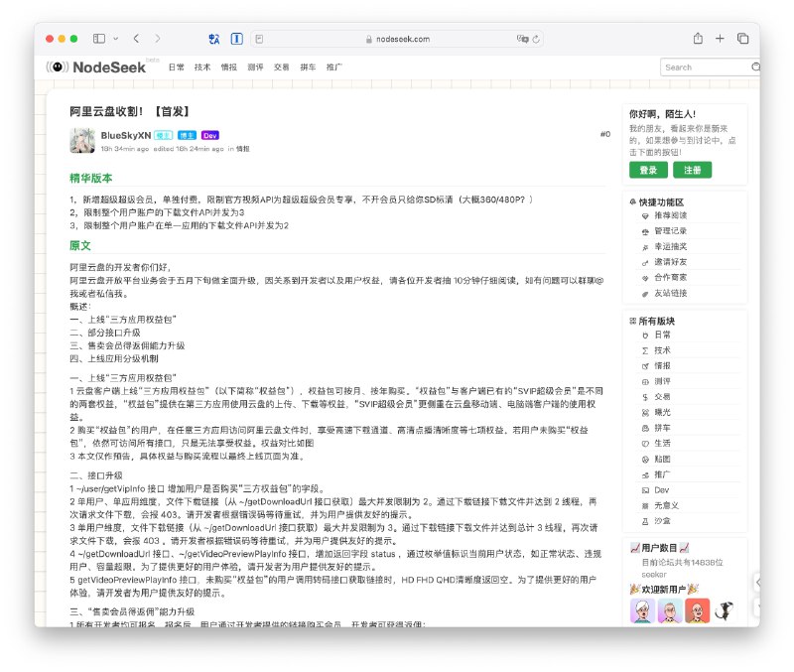Open 管理记录 in quick functions

[671, 231]
